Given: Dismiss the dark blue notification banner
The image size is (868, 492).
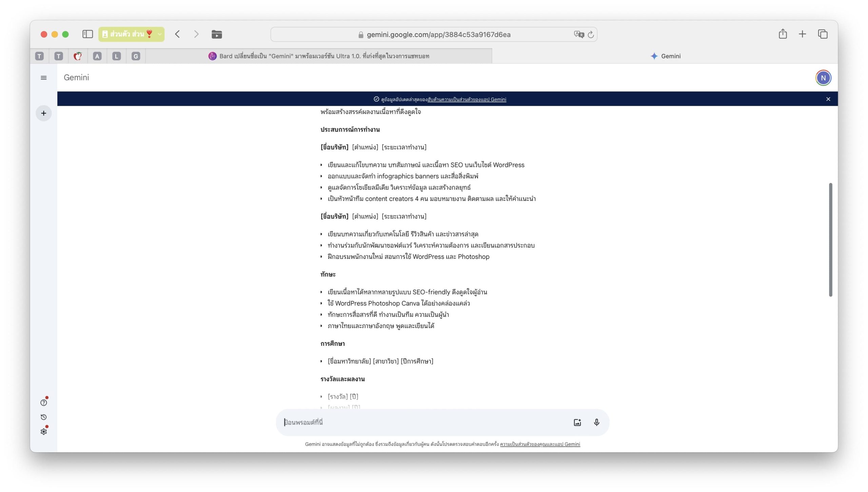Looking at the screenshot, I should point(828,99).
